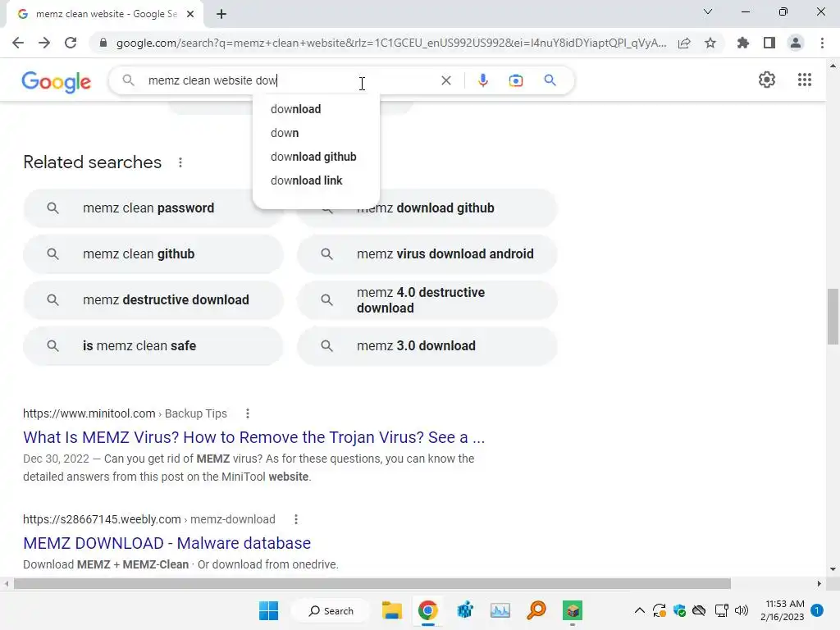Search related: memz 4.0 destructive download
Image resolution: width=840 pixels, height=630 pixels.
pos(427,300)
